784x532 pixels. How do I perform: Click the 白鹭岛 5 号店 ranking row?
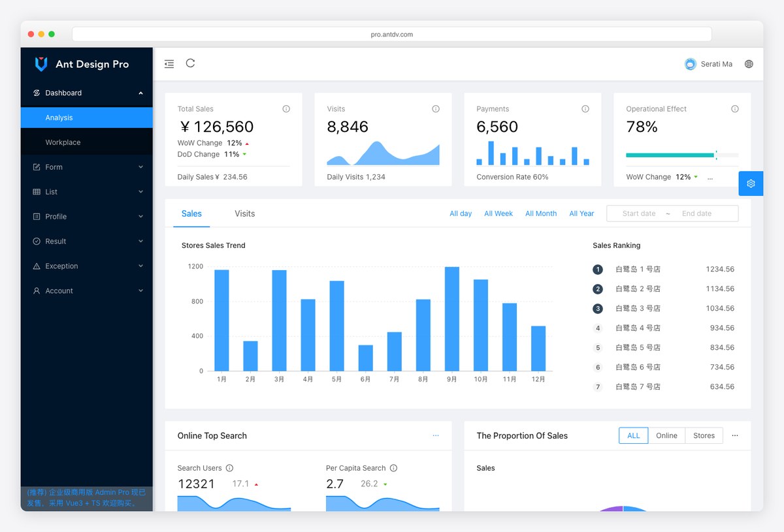point(663,347)
